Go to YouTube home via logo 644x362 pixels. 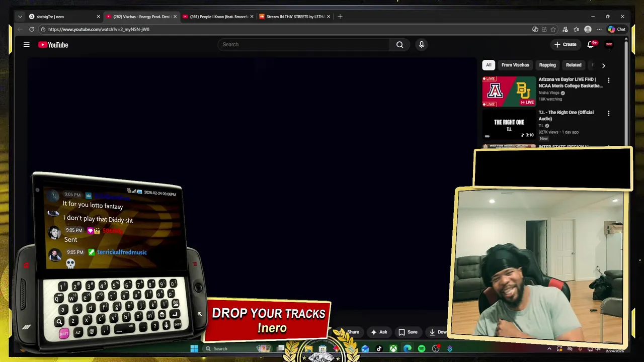(53, 45)
